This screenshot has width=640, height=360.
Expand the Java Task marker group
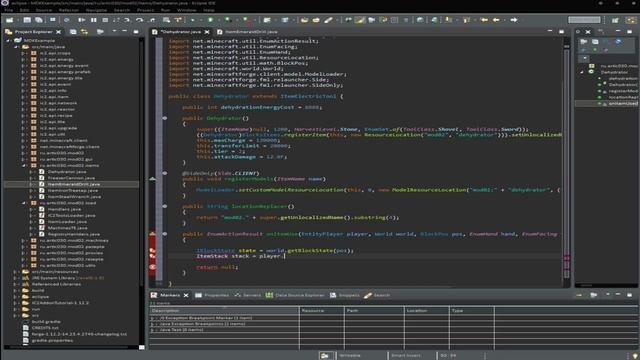coord(152,329)
